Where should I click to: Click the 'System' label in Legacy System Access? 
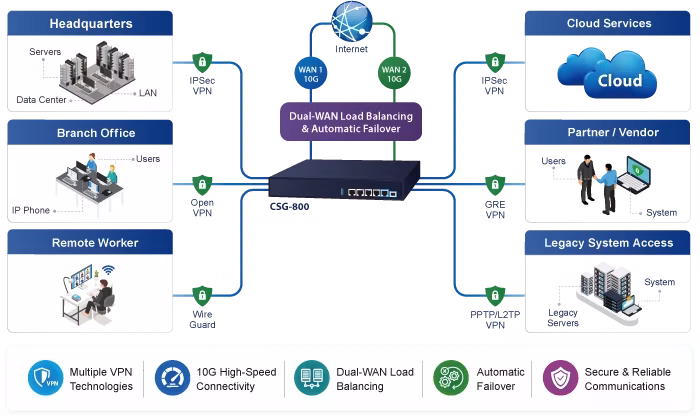[x=659, y=282]
